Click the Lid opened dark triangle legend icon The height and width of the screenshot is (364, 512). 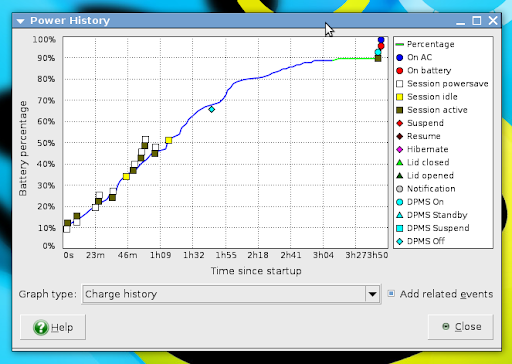(x=400, y=176)
